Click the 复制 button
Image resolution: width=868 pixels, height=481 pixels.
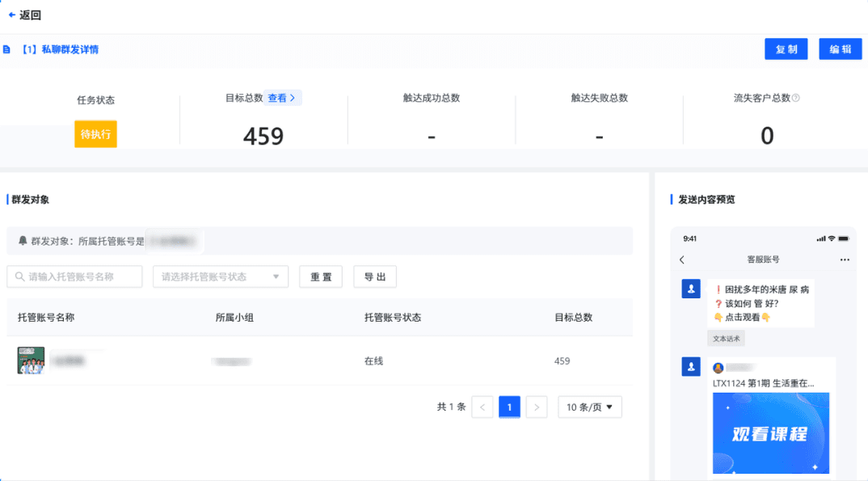[786, 49]
